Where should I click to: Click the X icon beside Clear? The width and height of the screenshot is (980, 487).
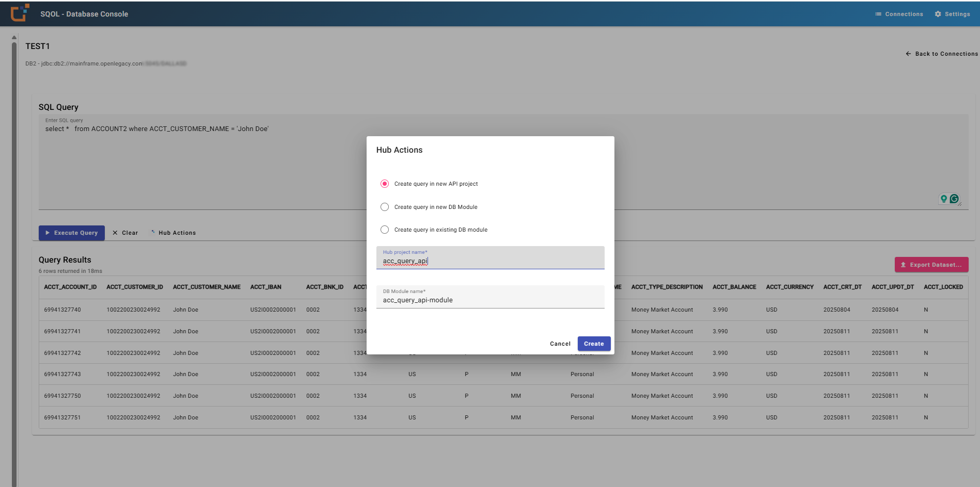[115, 233]
